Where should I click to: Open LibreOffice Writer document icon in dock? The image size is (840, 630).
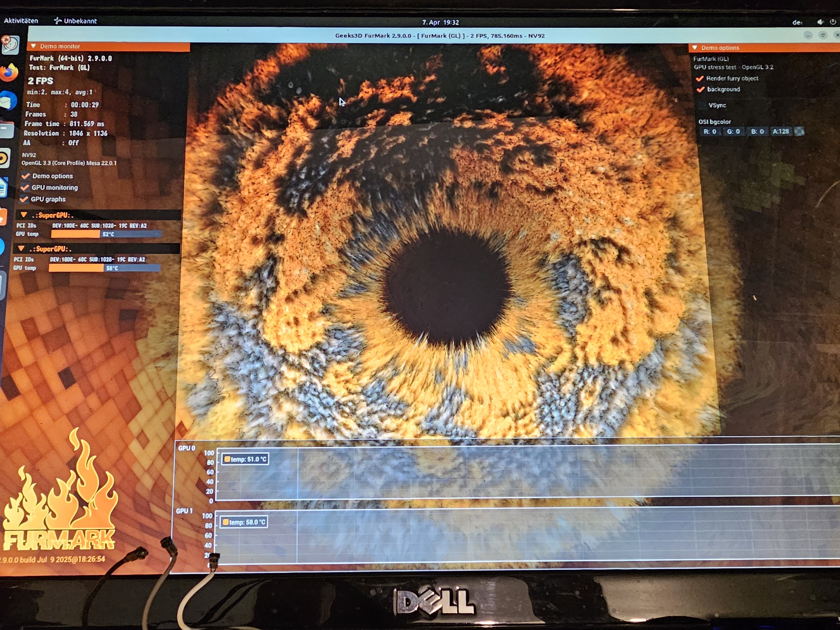pos(3,187)
